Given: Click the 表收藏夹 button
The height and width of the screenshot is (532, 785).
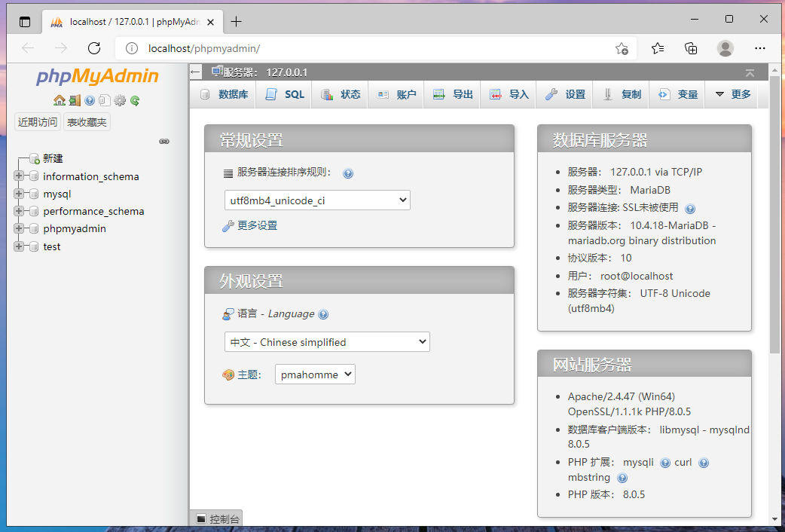Looking at the screenshot, I should pos(87,122).
